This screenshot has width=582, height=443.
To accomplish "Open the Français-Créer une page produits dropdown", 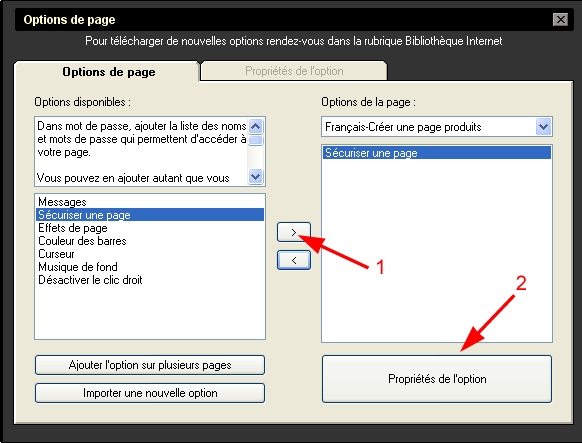I will (x=543, y=127).
